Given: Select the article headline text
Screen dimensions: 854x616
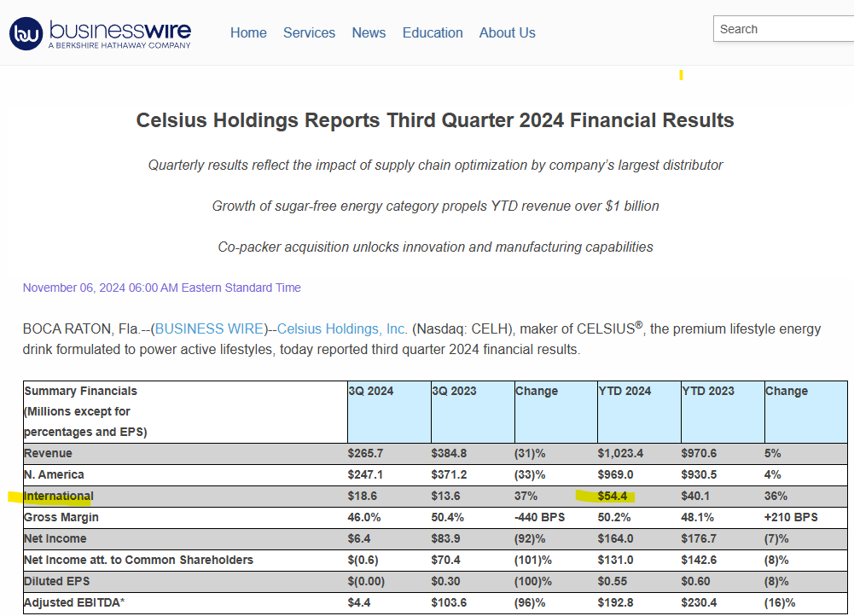Looking at the screenshot, I should point(435,120).
